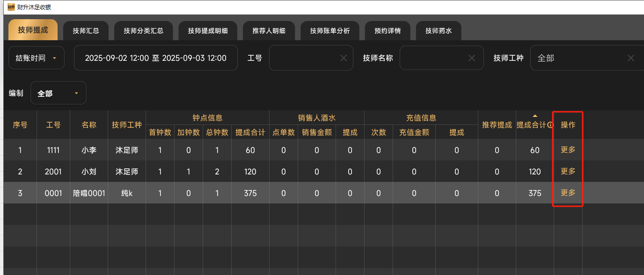Go to the 技师账单分析 tab
The height and width of the screenshot is (275, 644).
click(x=330, y=31)
